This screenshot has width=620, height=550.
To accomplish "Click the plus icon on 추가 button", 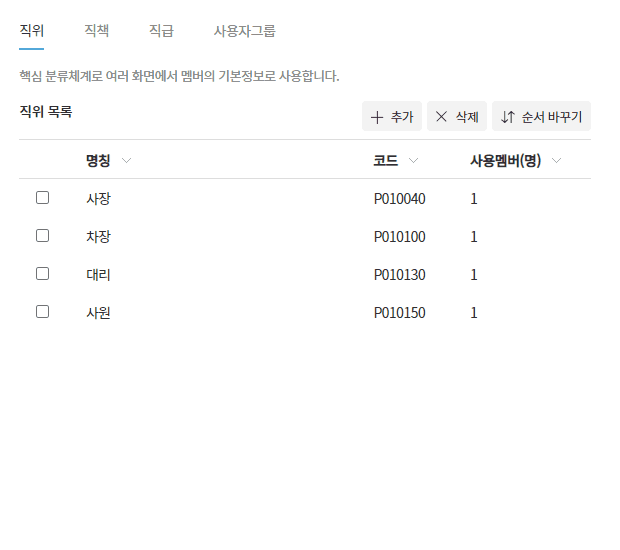I will pos(376,117).
